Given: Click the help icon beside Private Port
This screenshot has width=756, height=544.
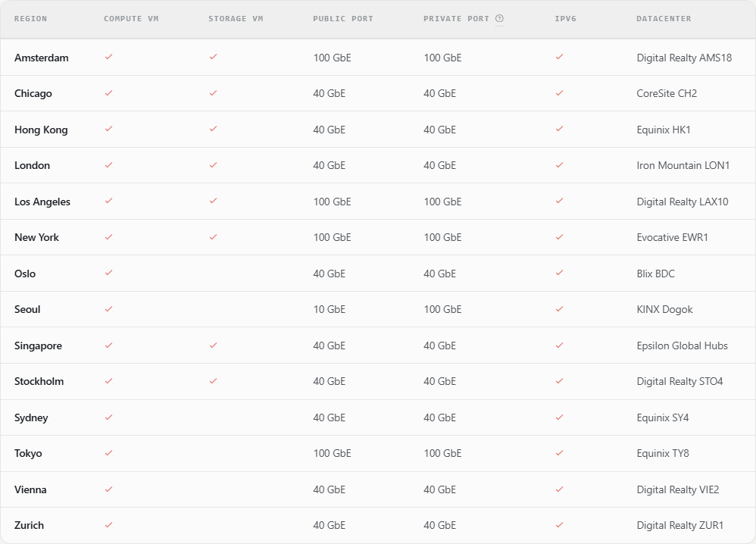Looking at the screenshot, I should (x=499, y=19).
